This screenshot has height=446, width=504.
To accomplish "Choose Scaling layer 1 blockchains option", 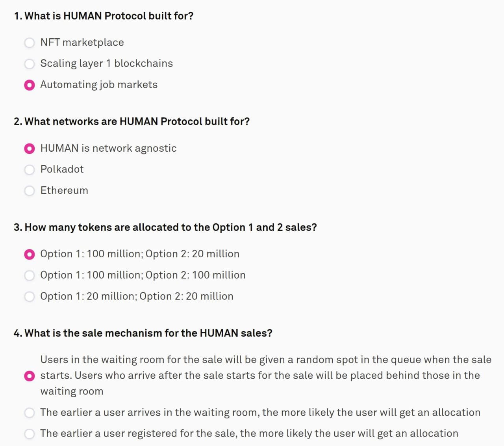I will (x=30, y=64).
